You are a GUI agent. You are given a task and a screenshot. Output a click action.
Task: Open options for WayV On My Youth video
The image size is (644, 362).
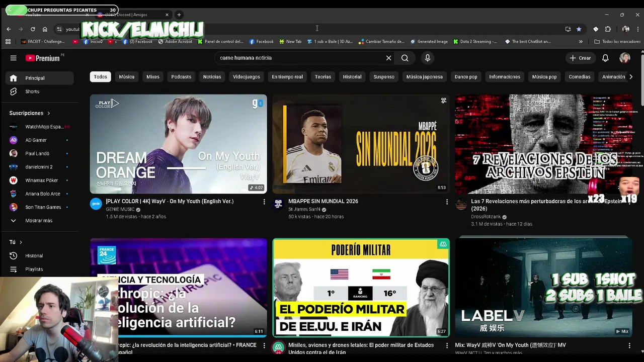pos(264,202)
